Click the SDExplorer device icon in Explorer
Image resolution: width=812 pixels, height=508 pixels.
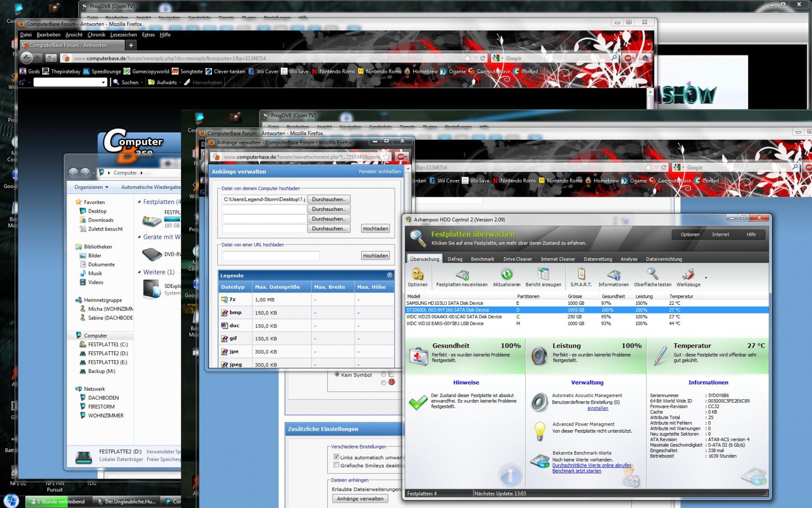click(x=152, y=289)
